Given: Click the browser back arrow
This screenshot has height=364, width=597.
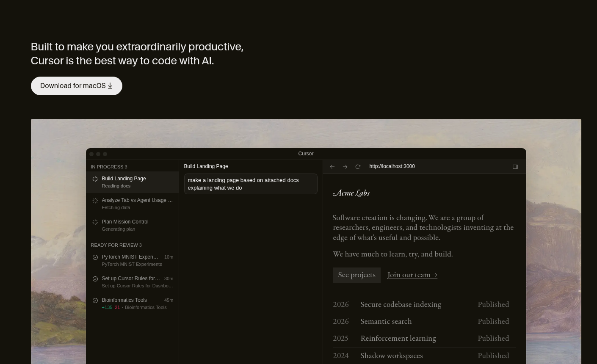Looking at the screenshot, I should (332, 166).
